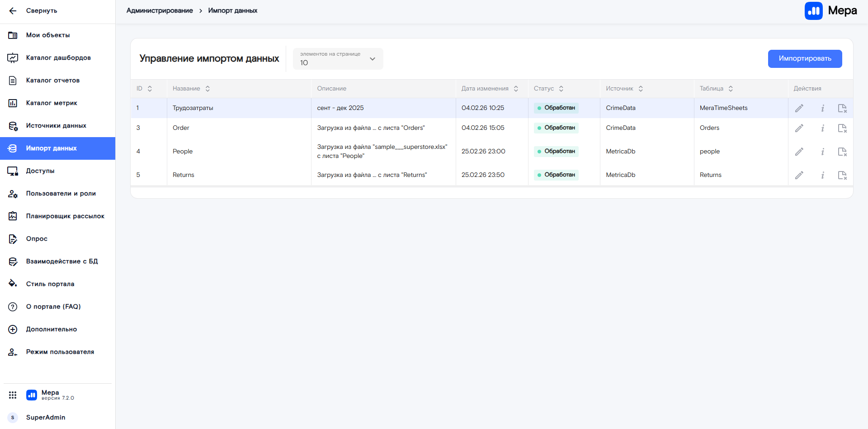Sort by the Статус column header

click(x=561, y=89)
